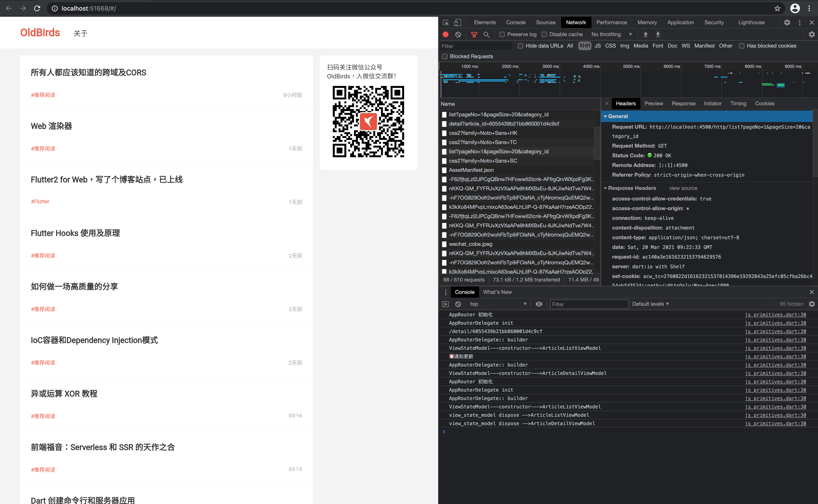The image size is (818, 504).
Task: Open the browser profile avatar
Action: click(795, 8)
